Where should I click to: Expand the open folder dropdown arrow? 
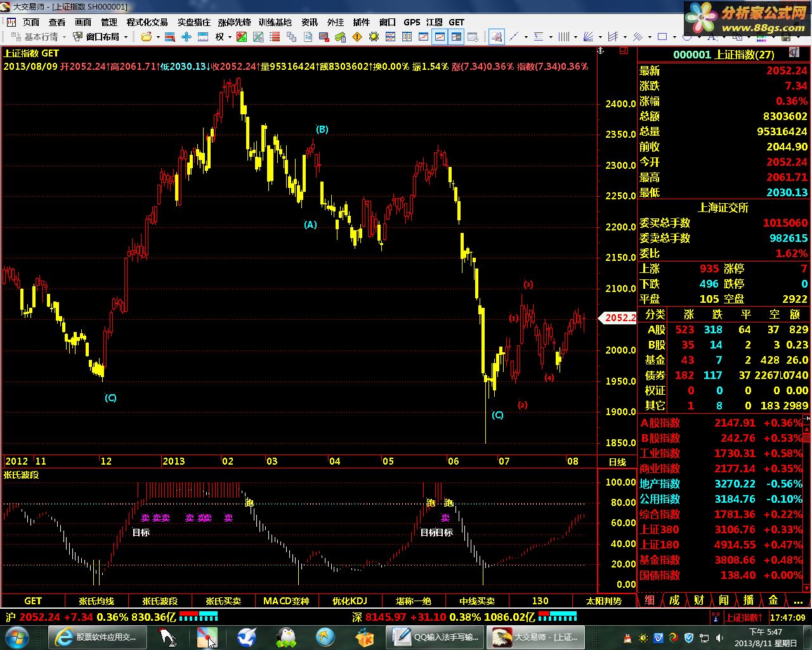[x=158, y=37]
